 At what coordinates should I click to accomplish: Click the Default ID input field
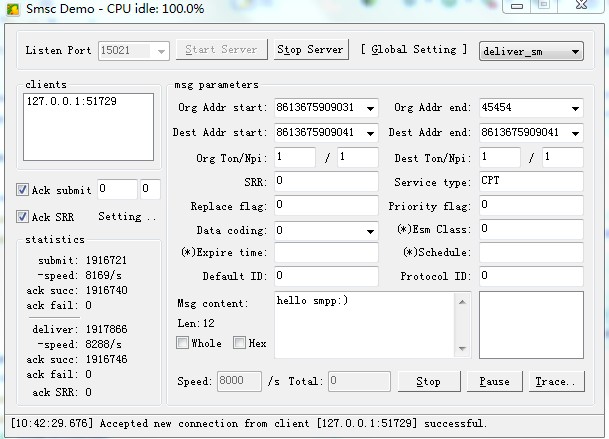[x=326, y=276]
